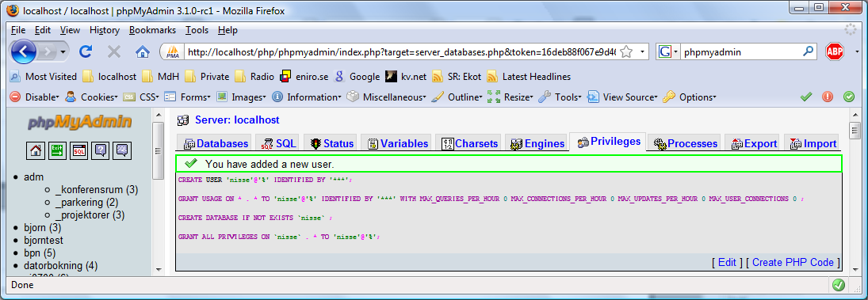Expand the Miscellaneous dropdown menu

386,97
